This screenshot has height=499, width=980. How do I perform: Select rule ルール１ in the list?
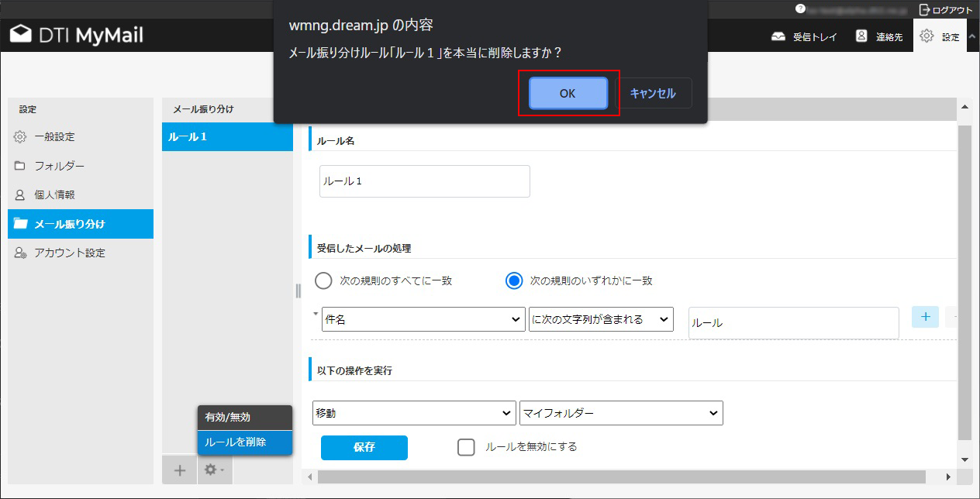[227, 136]
